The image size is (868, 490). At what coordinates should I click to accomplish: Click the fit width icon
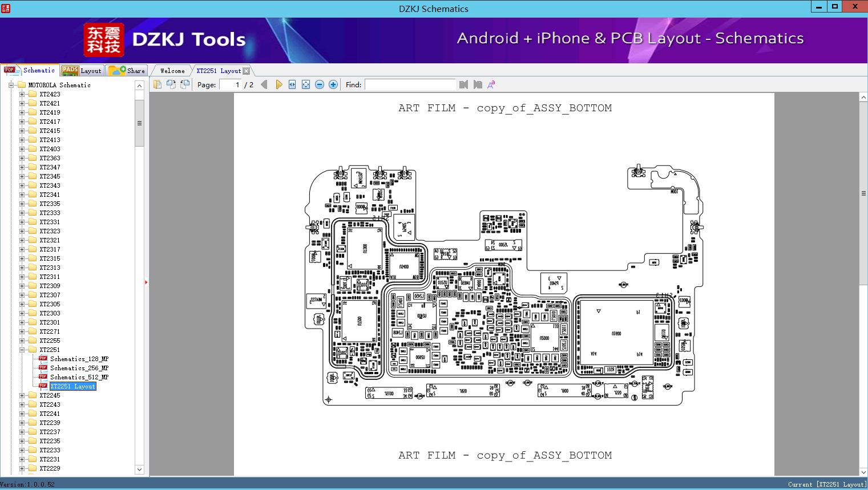pos(292,84)
